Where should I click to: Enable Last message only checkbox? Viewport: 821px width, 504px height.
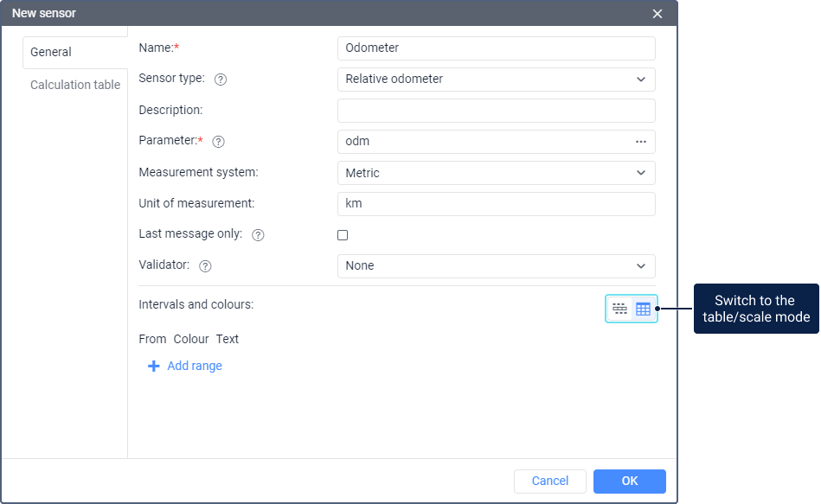pyautogui.click(x=343, y=235)
